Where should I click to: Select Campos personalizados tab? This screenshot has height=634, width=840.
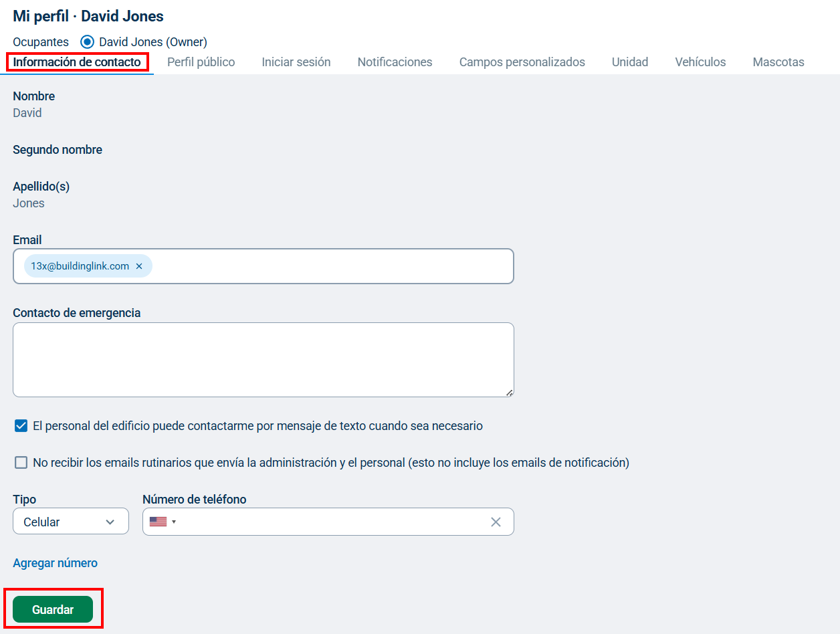pos(522,62)
